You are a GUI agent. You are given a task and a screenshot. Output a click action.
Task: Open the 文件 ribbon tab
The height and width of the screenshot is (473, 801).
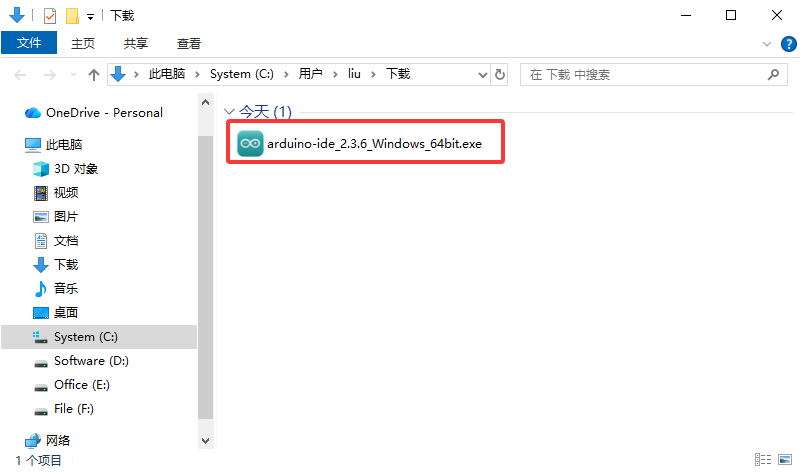[29, 43]
